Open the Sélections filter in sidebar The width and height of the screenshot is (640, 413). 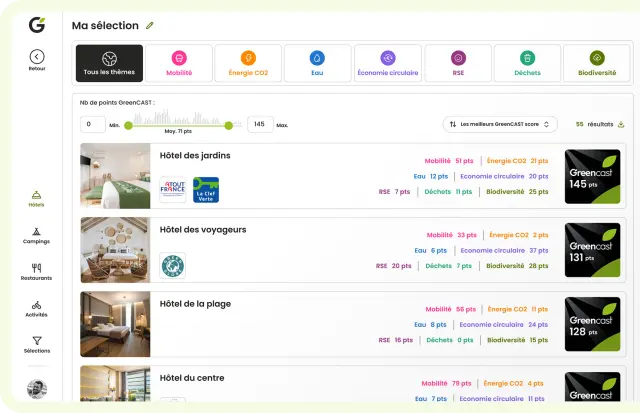pyautogui.click(x=37, y=345)
